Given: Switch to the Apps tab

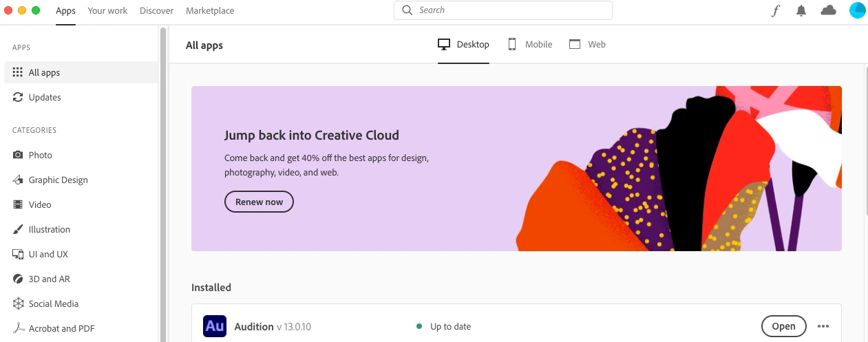Looking at the screenshot, I should [66, 10].
